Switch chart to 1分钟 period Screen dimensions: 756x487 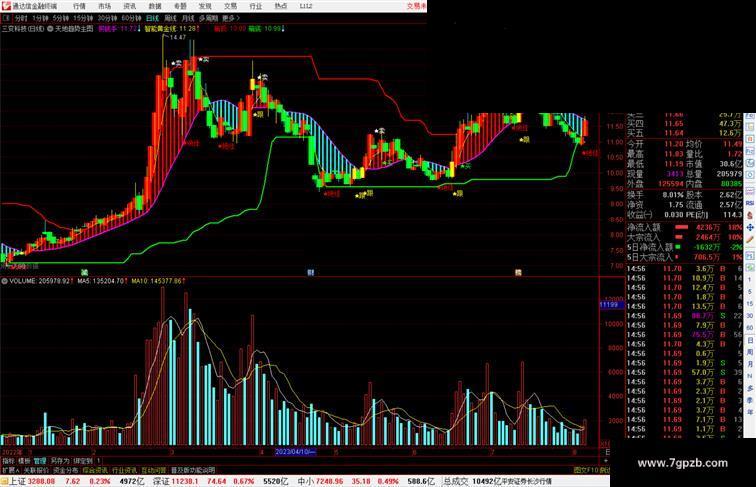coord(40,18)
